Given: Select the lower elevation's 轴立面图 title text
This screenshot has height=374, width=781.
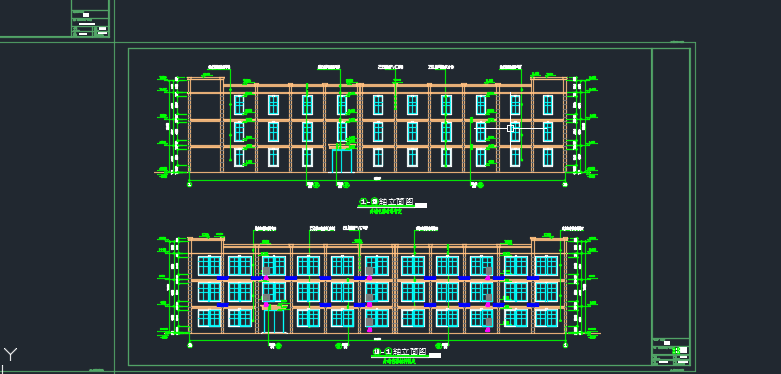Looking at the screenshot, I should (409, 352).
